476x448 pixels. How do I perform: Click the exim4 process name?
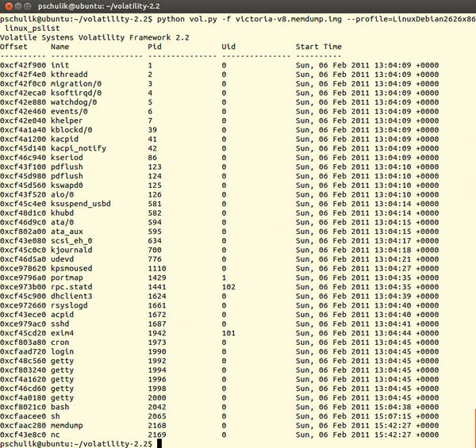point(62,333)
